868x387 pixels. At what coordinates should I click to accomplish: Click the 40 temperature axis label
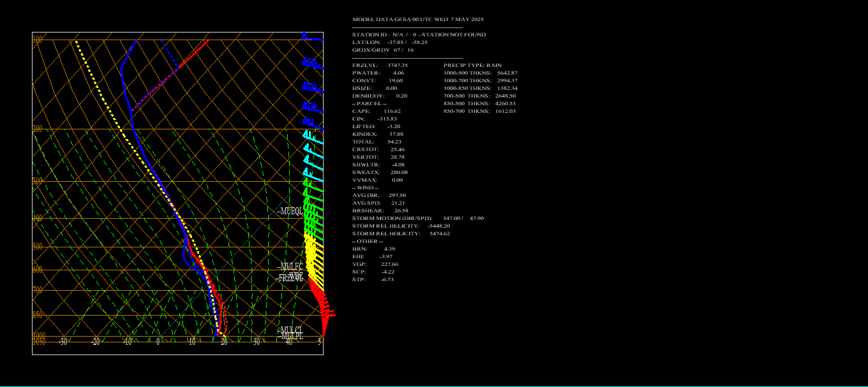[x=289, y=342]
